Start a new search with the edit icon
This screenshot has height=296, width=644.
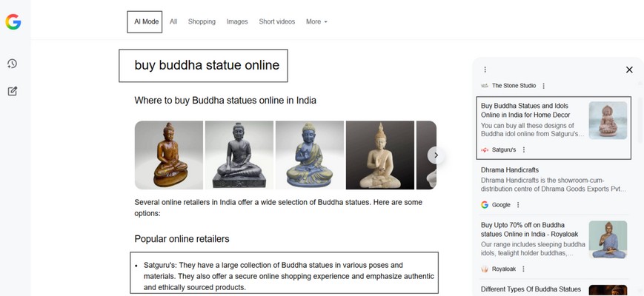[x=13, y=91]
